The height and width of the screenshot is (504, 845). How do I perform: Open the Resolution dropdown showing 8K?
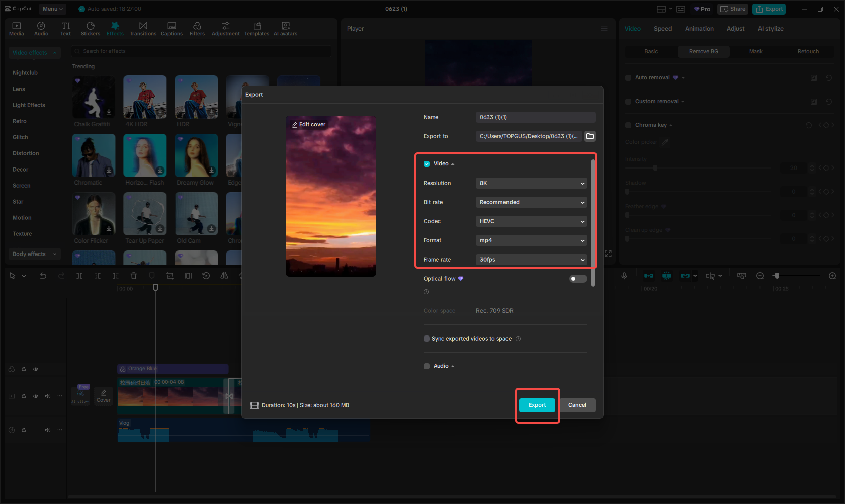tap(531, 183)
